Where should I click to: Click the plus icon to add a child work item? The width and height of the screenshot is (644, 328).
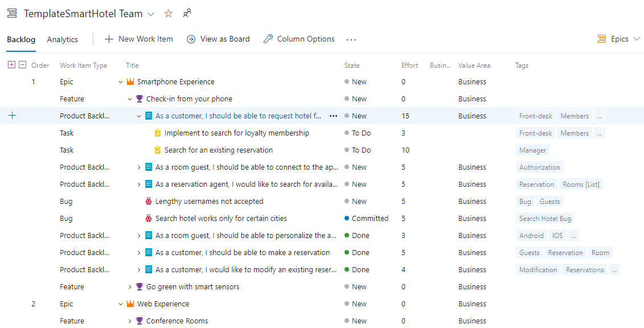coord(13,115)
